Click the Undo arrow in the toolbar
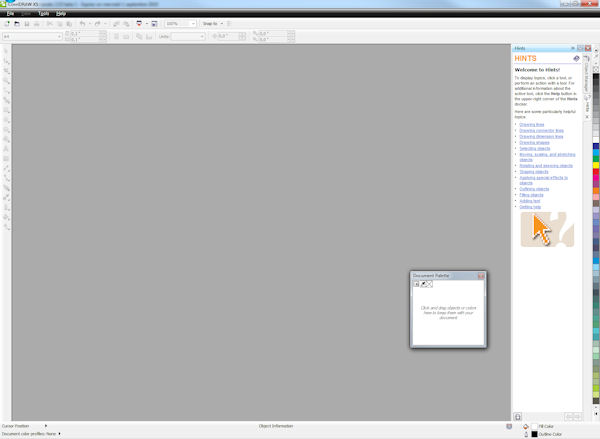The width and height of the screenshot is (600, 439). (83, 23)
